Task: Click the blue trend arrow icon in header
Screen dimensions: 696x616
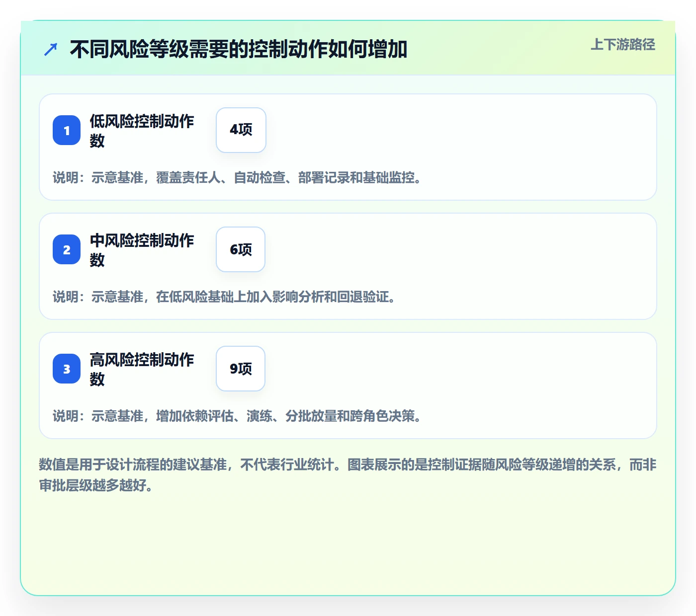Action: pyautogui.click(x=51, y=49)
